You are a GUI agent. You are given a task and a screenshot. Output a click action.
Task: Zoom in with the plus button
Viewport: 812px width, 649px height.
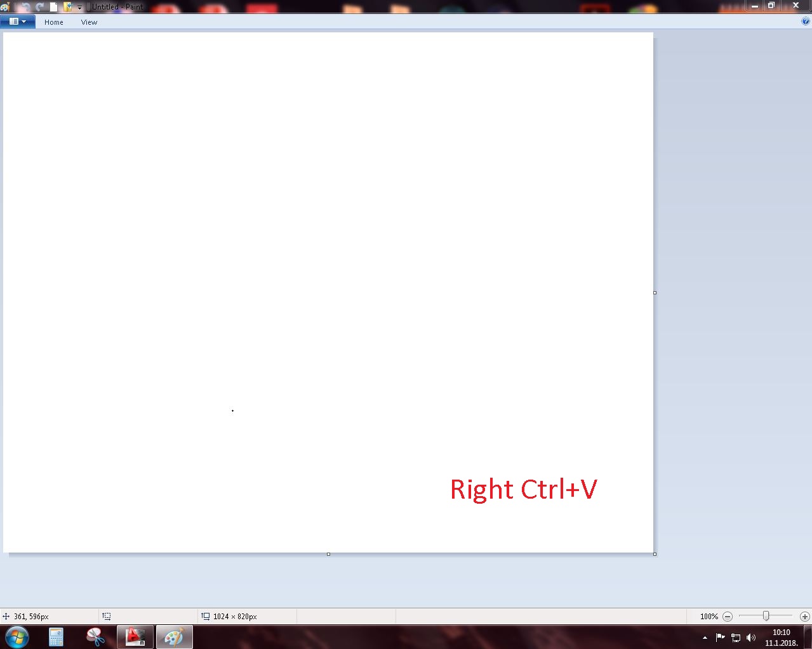(x=805, y=617)
